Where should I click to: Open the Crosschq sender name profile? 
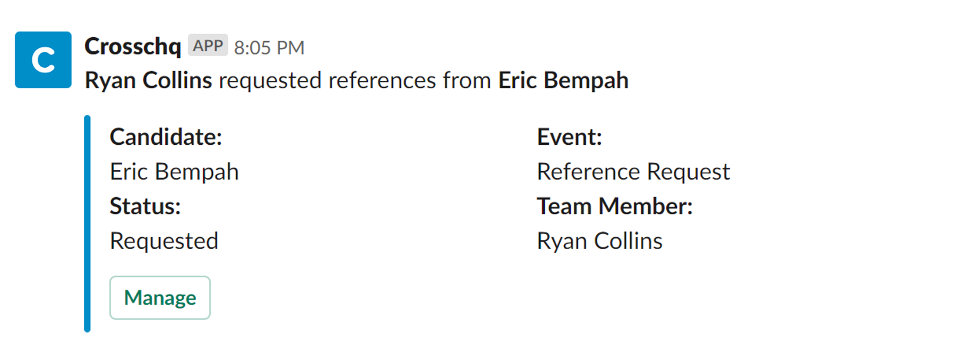click(x=132, y=46)
